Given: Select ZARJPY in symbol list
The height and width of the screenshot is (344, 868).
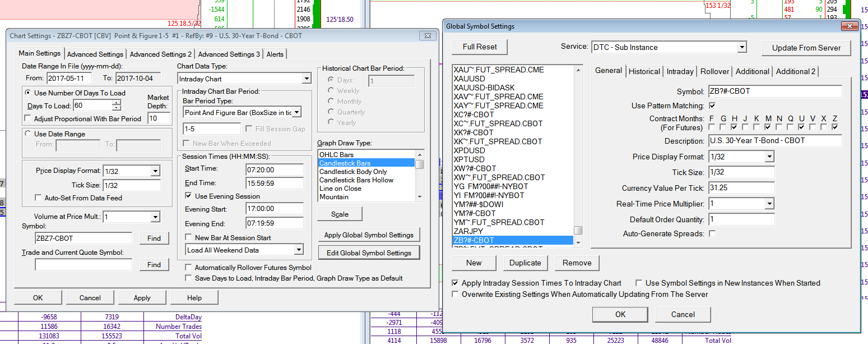Looking at the screenshot, I should pos(513,231).
